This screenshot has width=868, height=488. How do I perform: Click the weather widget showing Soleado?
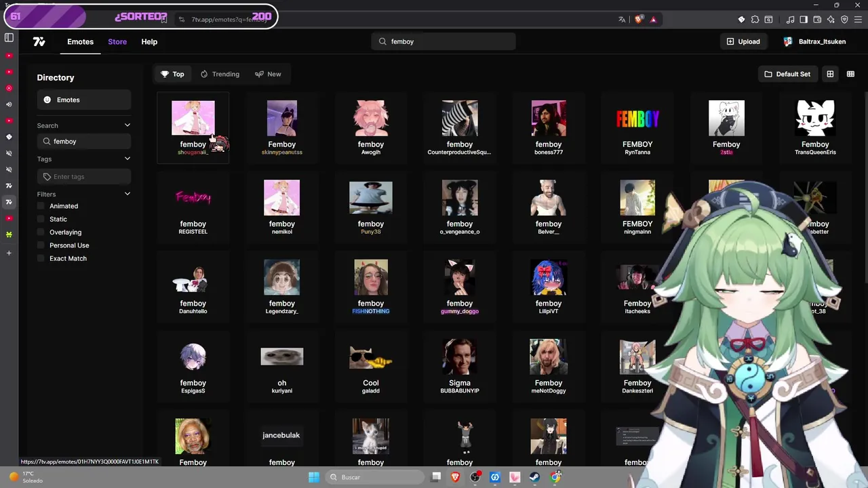coord(27,477)
